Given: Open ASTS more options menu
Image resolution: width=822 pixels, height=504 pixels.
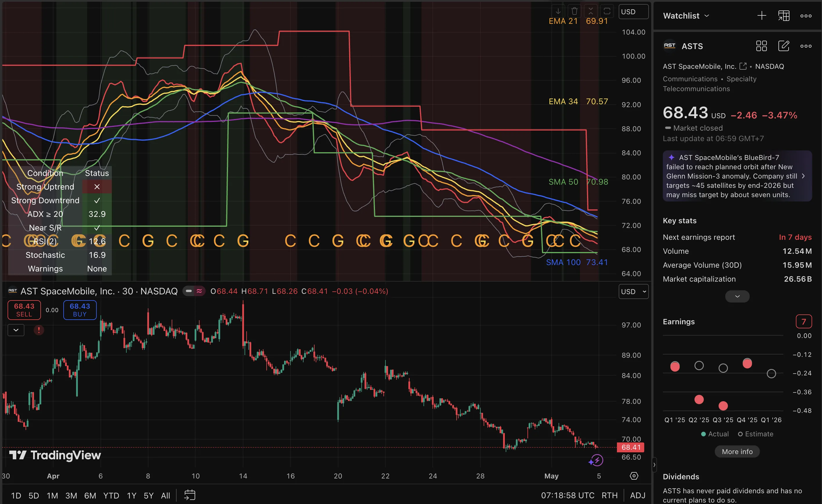Looking at the screenshot, I should point(806,46).
